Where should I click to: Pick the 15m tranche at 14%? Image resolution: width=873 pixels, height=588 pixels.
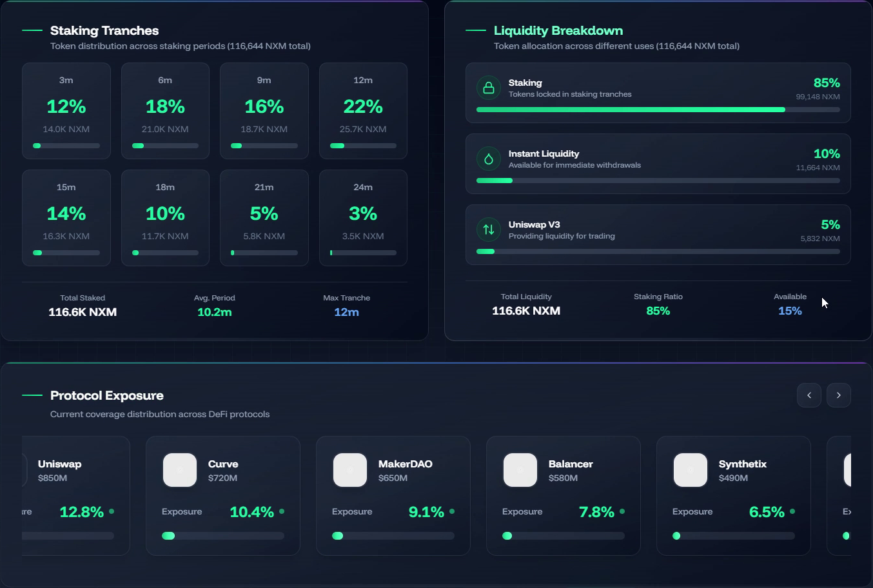coord(66,218)
